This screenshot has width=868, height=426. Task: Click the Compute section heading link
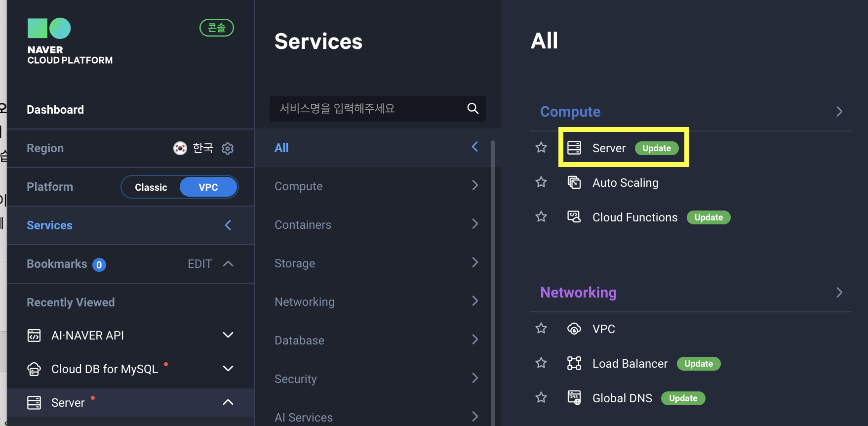(570, 112)
